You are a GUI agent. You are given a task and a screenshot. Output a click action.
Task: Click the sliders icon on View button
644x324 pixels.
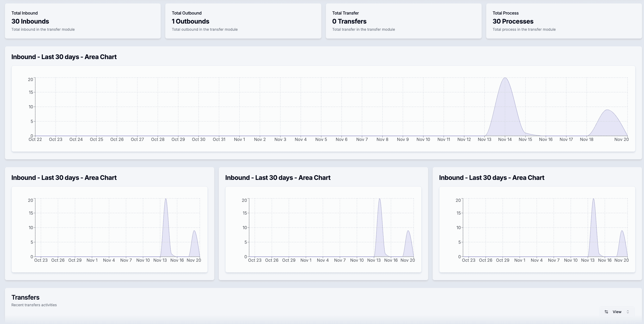pyautogui.click(x=606, y=312)
